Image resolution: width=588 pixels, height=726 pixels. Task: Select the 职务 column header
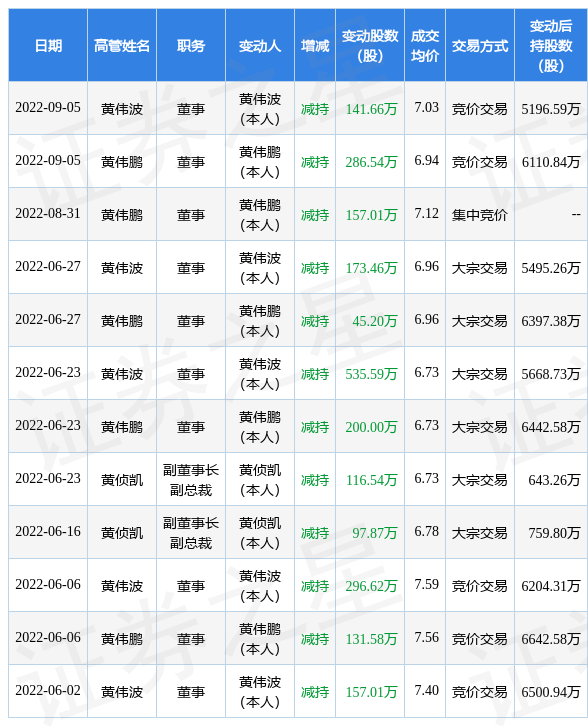[191, 45]
